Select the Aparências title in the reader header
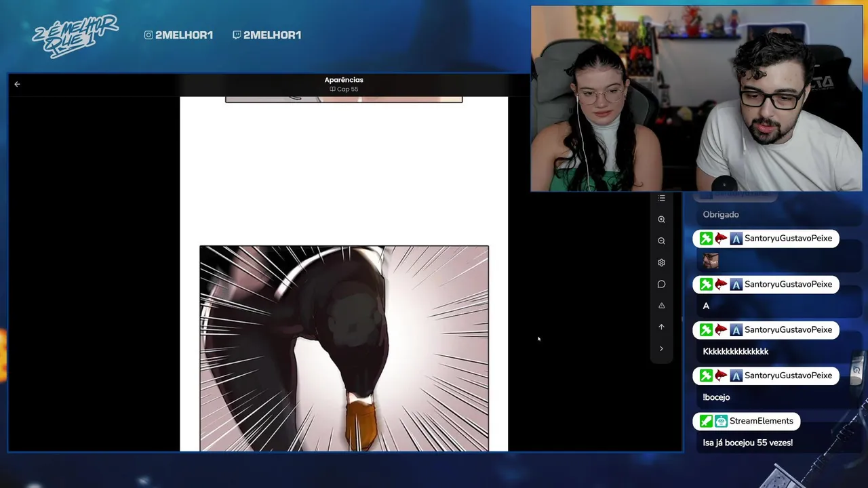Image resolution: width=868 pixels, height=488 pixels. [344, 80]
